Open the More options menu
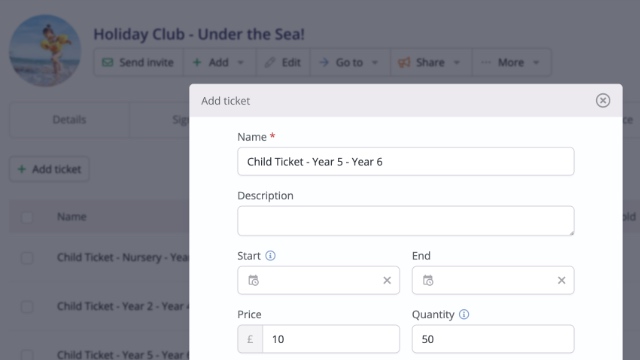Image resolution: width=640 pixels, height=360 pixels. [x=511, y=62]
